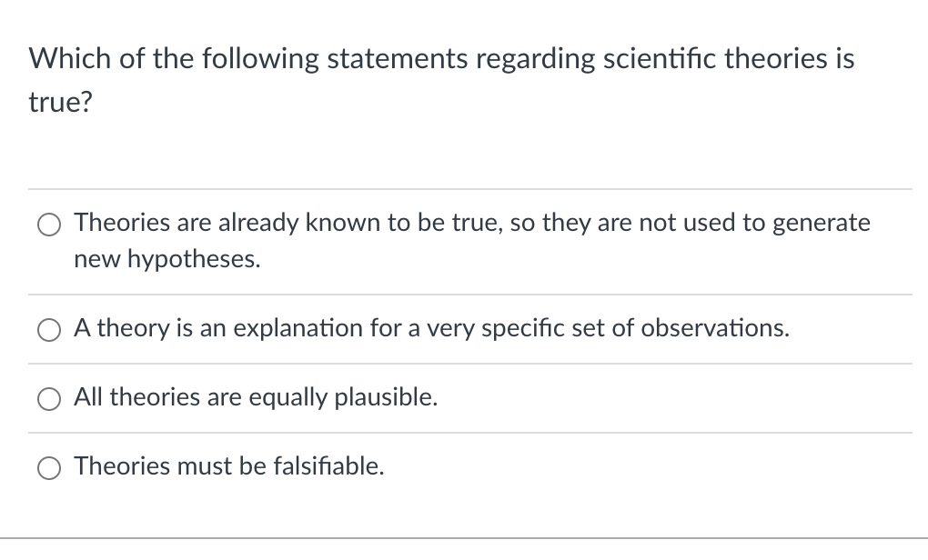The image size is (928, 560).
Task: Select the radio button for 'Theories must be falsifiable.'
Action: click(x=48, y=467)
